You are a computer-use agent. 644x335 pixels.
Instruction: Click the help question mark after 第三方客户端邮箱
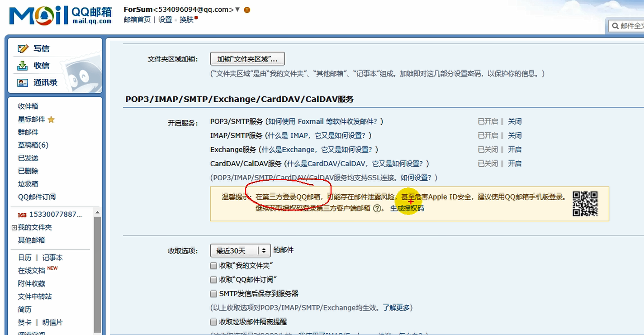[x=377, y=209]
